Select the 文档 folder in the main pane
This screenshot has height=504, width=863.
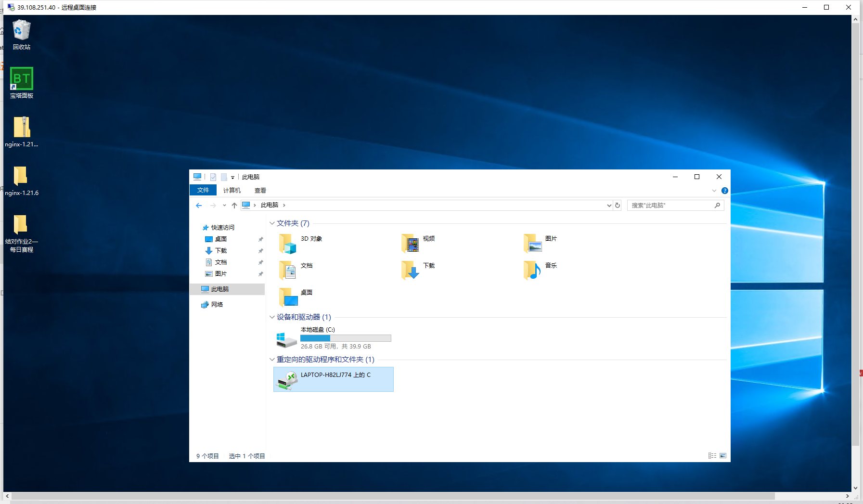point(296,271)
